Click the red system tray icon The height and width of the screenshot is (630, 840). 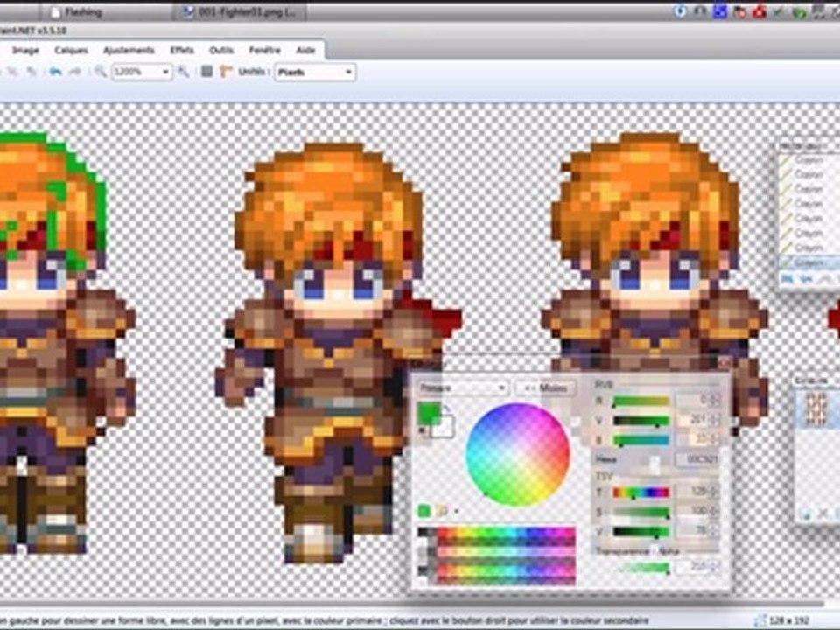tap(759, 11)
